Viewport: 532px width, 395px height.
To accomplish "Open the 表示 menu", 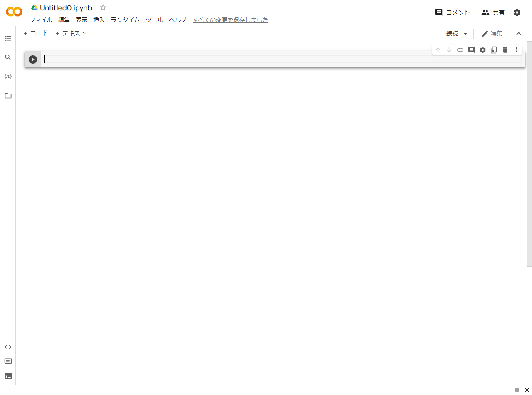I will 82,20.
